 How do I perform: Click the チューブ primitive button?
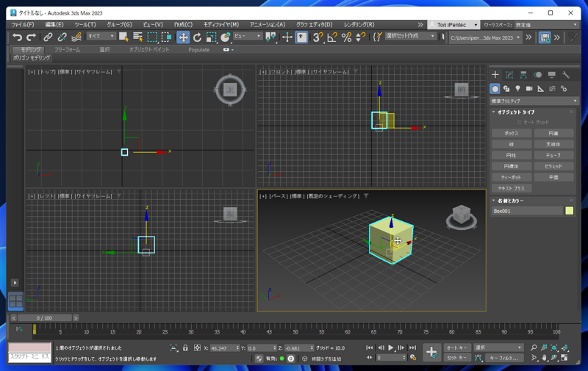[x=554, y=155]
